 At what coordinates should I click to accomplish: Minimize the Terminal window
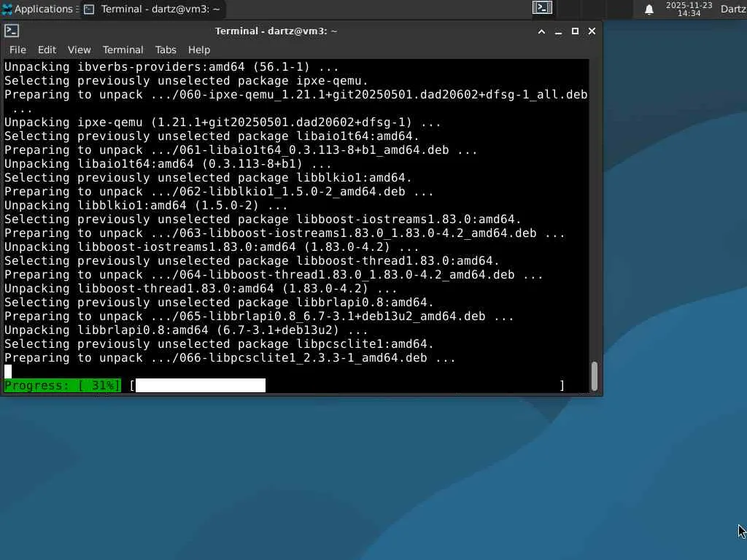(x=558, y=31)
